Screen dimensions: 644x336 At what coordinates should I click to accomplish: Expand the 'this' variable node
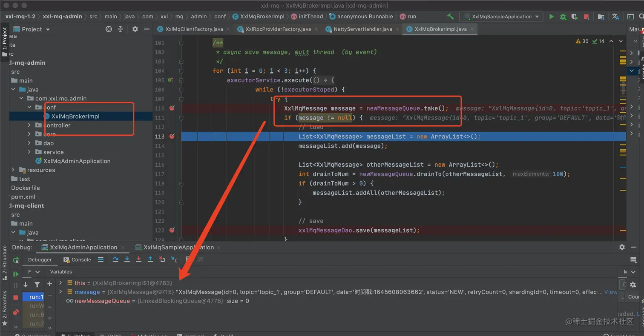[60, 283]
